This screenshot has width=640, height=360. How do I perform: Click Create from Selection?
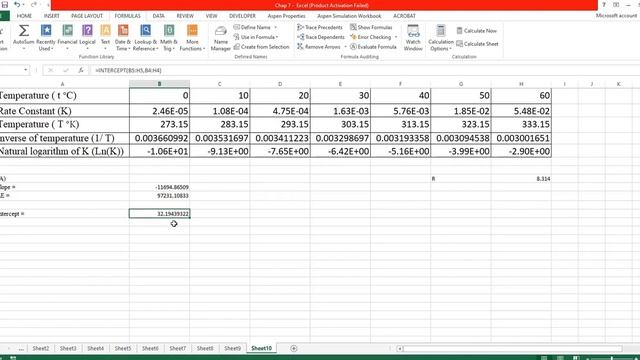click(261, 47)
